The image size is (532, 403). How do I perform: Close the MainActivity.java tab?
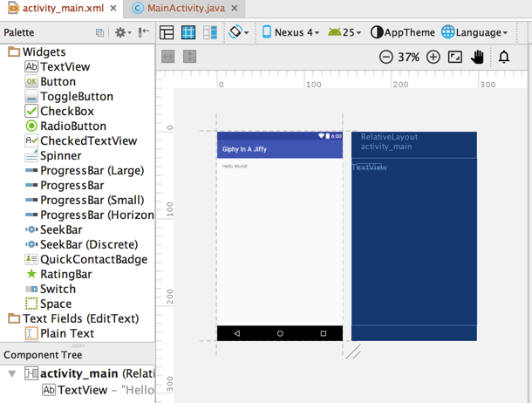click(235, 8)
